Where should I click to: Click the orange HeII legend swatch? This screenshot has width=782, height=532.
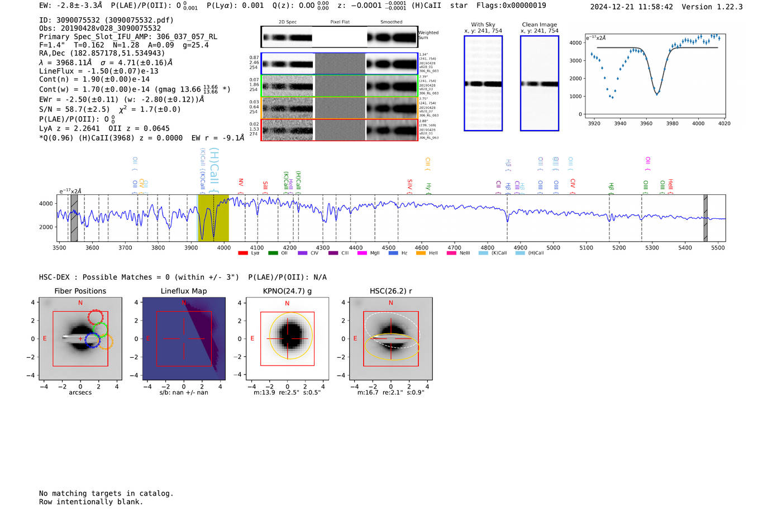pyautogui.click(x=421, y=253)
